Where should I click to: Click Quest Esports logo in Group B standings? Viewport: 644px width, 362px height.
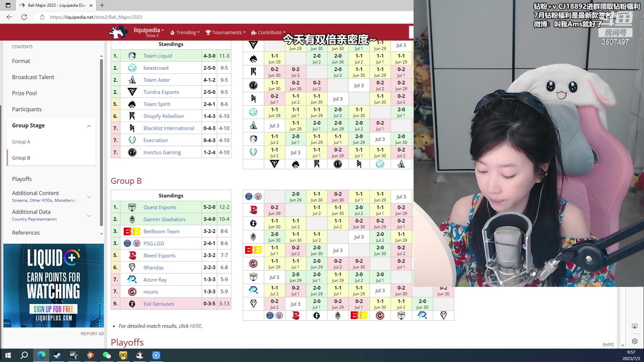click(x=132, y=207)
